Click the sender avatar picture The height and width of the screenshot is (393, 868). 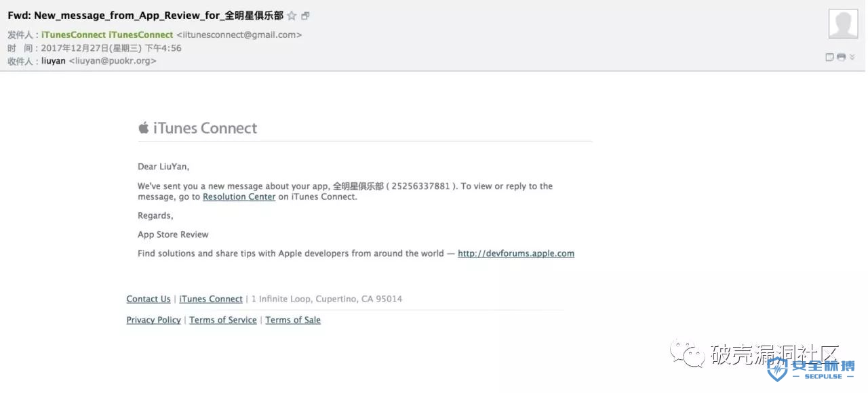click(843, 24)
